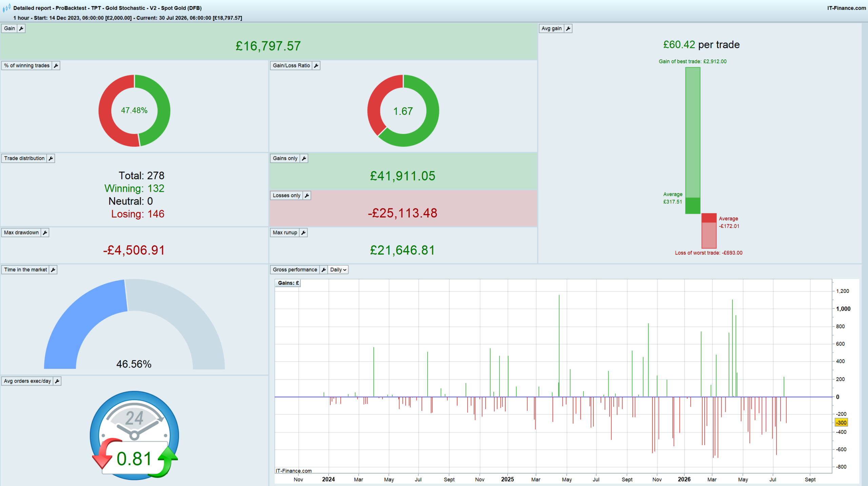The width and height of the screenshot is (868, 486).
Task: Select the Trade distribution label
Action: coord(24,158)
